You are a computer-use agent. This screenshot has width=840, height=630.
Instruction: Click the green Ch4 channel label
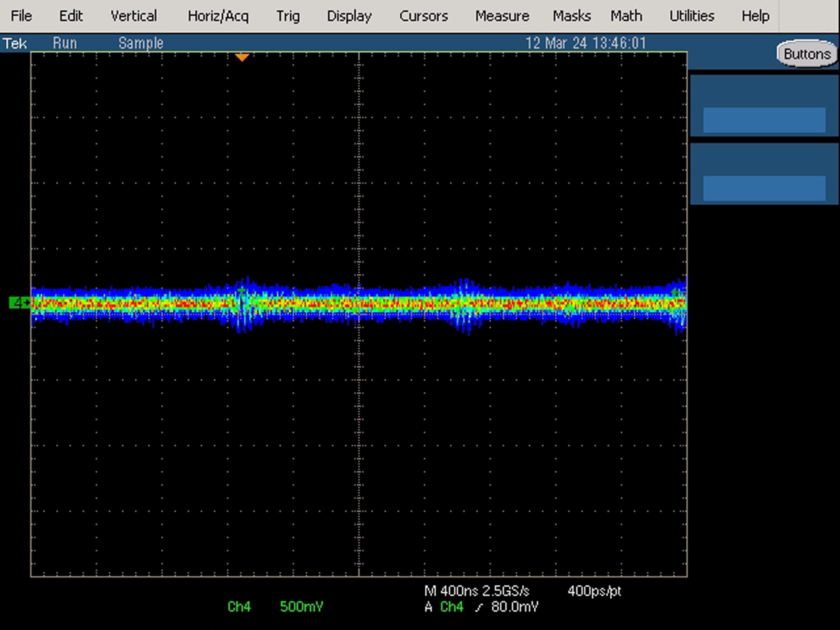click(239, 607)
